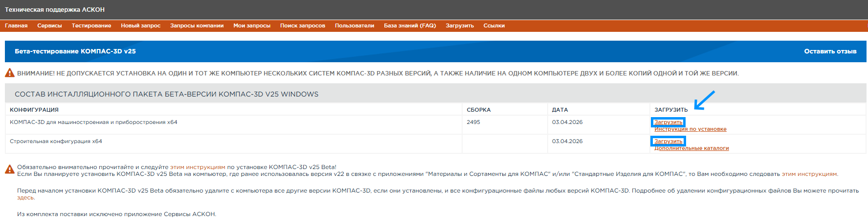Open the Ссылки menu item
Viewport: 868px width, 220px height.
click(x=494, y=25)
